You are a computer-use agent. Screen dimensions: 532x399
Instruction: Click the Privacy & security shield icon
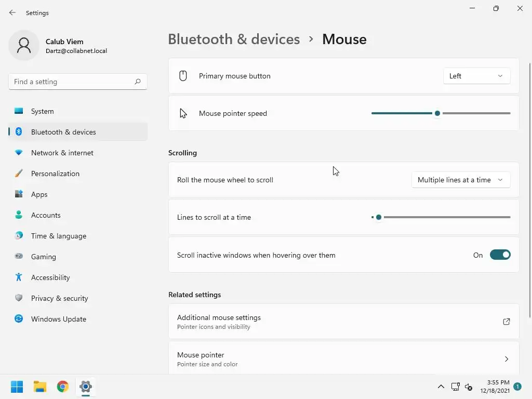[19, 298]
